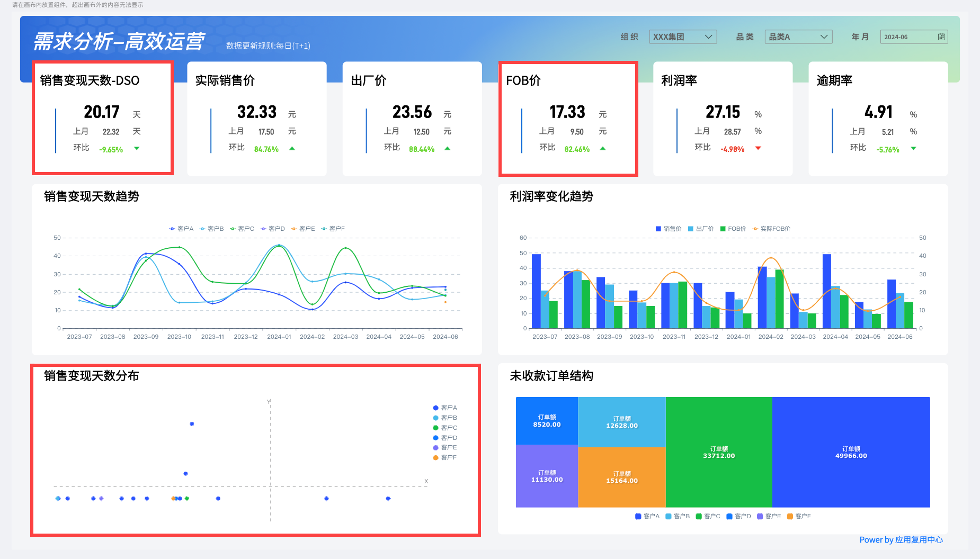The image size is (980, 559).
Task: Click the up trend arrow in 实际销售价 card
Action: pos(292,149)
